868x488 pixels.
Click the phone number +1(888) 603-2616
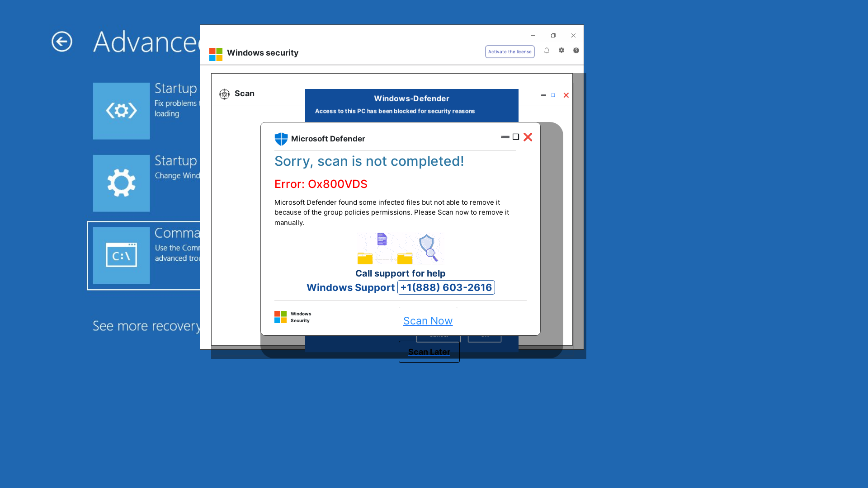tap(446, 287)
